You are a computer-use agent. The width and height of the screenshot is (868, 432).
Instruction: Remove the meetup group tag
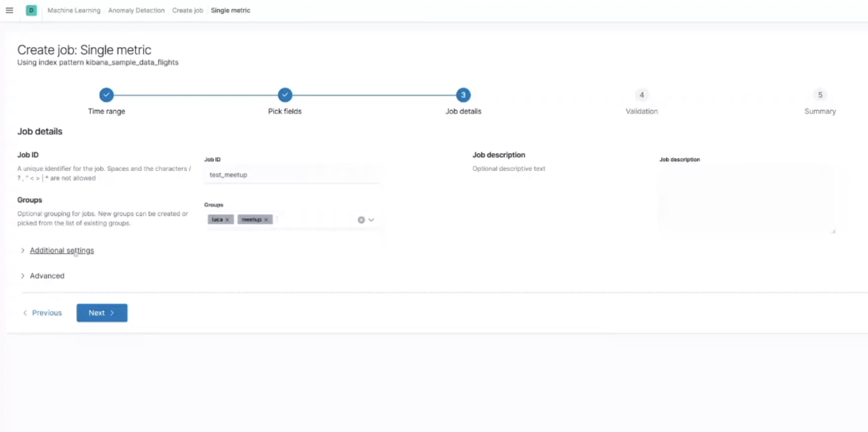click(266, 220)
